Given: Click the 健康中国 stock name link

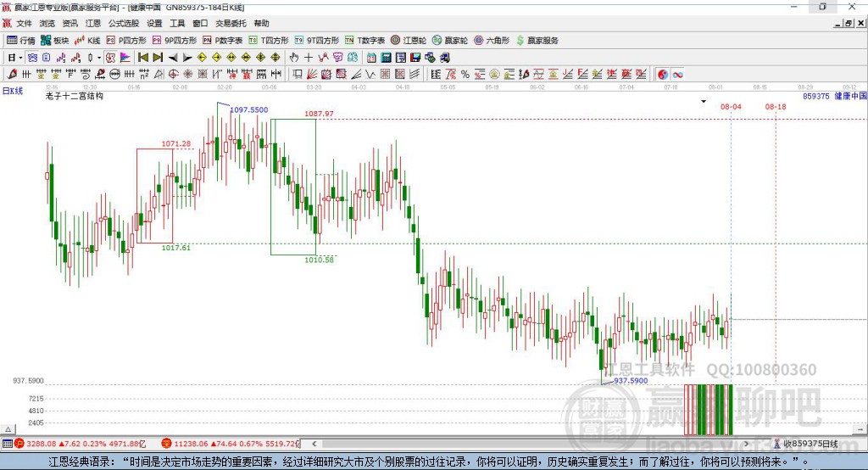Looking at the screenshot, I should click(x=850, y=96).
